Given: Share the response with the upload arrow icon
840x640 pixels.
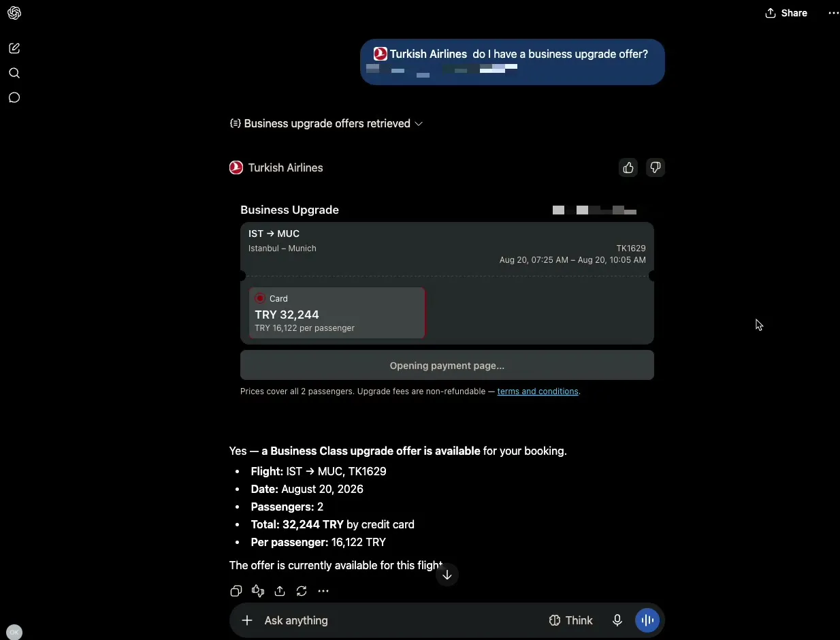Looking at the screenshot, I should tap(280, 591).
